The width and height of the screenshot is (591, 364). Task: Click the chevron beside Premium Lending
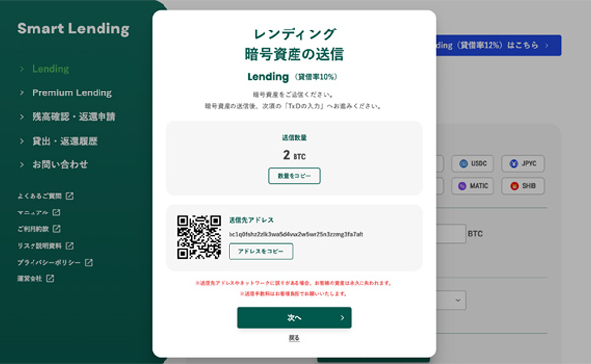pos(22,93)
